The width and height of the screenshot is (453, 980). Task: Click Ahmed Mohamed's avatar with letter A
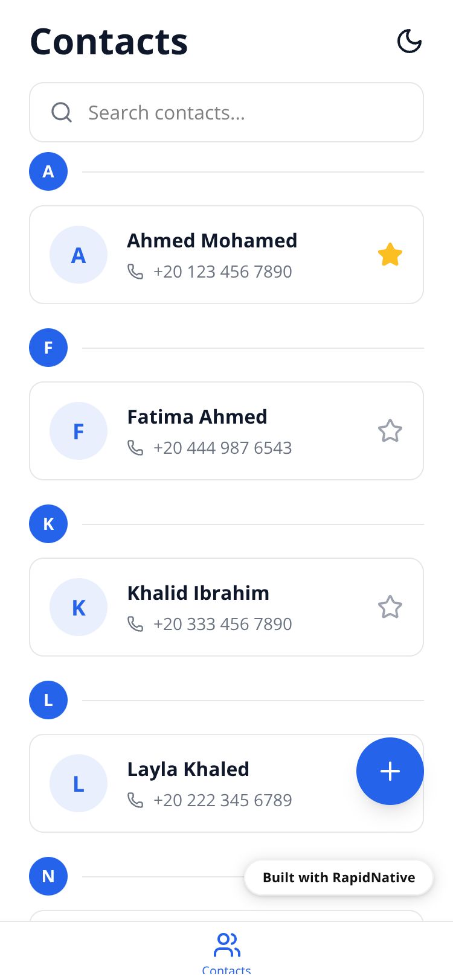tap(79, 255)
